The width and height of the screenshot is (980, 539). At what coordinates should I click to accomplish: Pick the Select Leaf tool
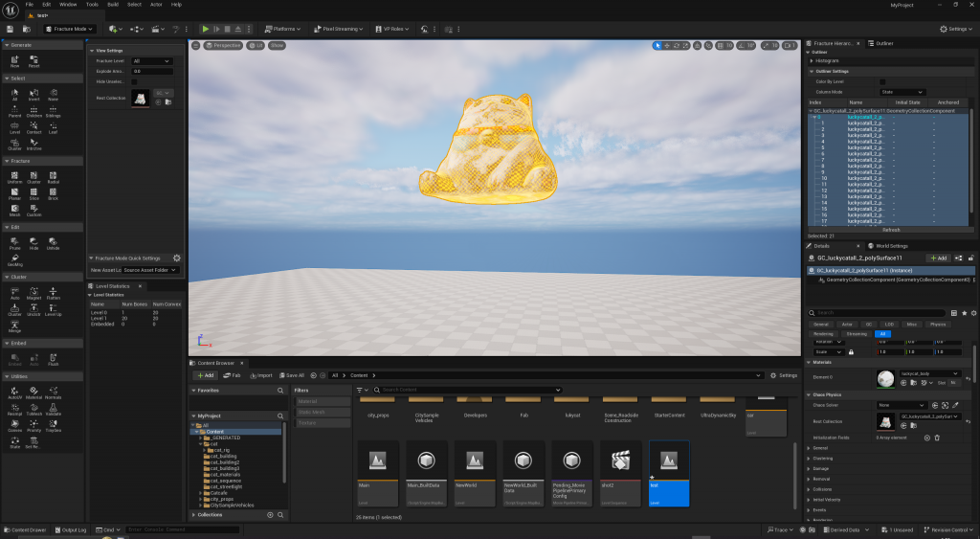[x=54, y=127]
